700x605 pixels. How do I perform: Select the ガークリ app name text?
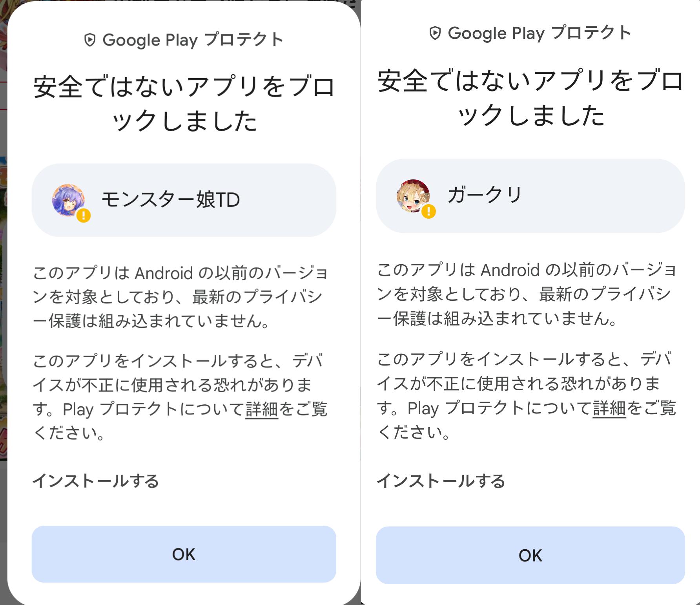click(x=485, y=195)
